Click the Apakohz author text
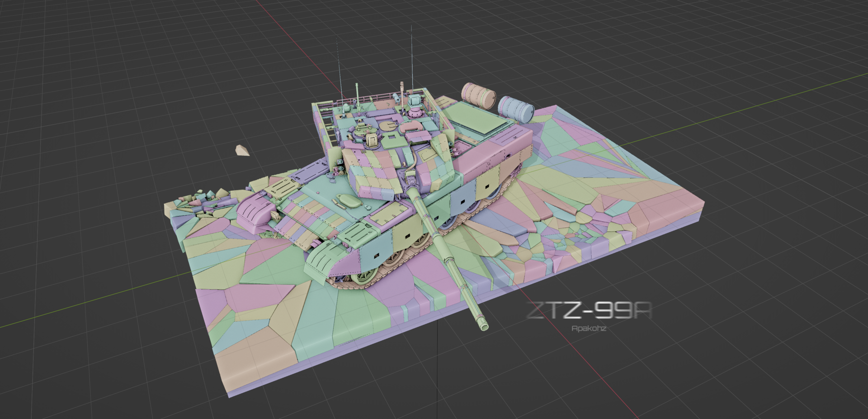Screen dimensions: 868x419 [589, 328]
